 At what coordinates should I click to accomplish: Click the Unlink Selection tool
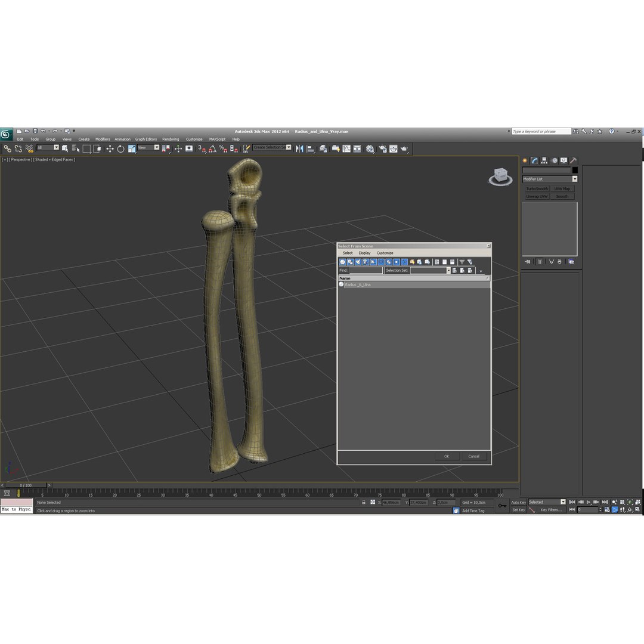(18, 148)
